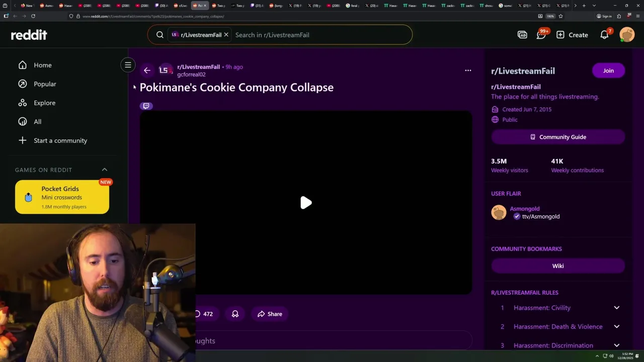The height and width of the screenshot is (362, 644).
Task: Click the browser back button
Action: [15, 16]
